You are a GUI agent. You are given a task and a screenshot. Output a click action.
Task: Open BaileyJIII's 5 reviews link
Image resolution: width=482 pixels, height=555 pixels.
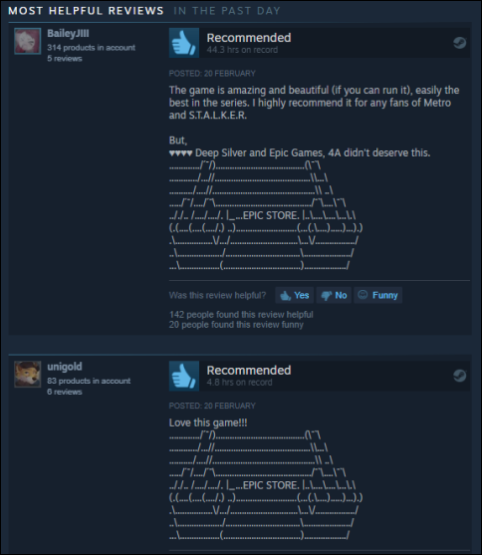(65, 58)
